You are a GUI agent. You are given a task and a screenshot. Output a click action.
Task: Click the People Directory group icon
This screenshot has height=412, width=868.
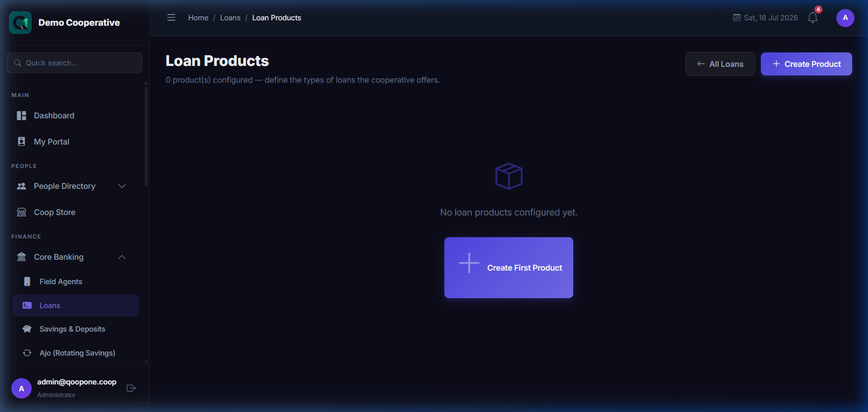tap(21, 186)
